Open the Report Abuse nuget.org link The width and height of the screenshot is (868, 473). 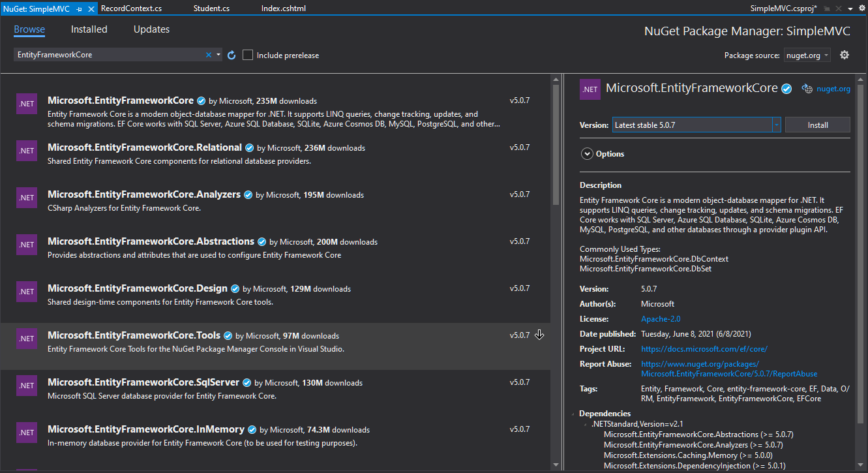click(729, 369)
